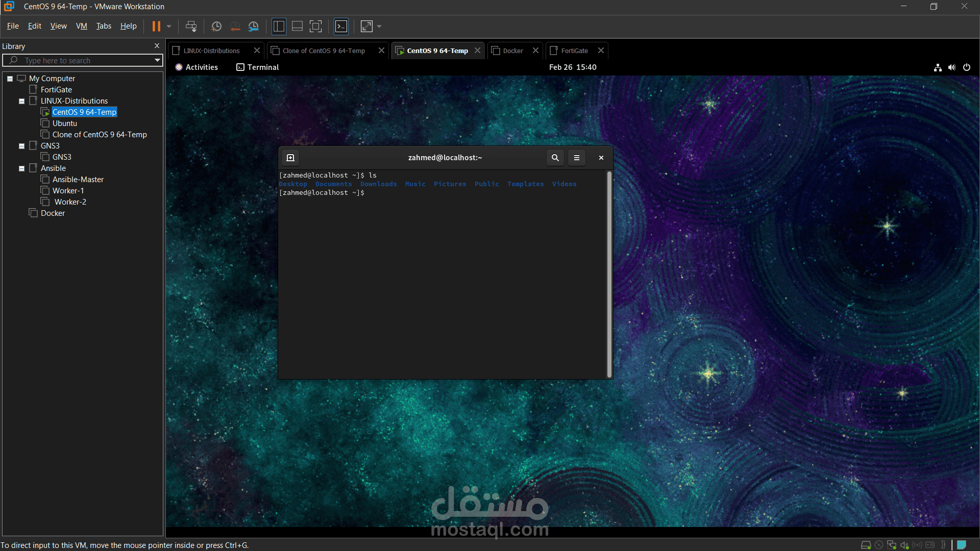Open power options dropdown arrow
Image resolution: width=980 pixels, height=551 pixels.
click(169, 27)
